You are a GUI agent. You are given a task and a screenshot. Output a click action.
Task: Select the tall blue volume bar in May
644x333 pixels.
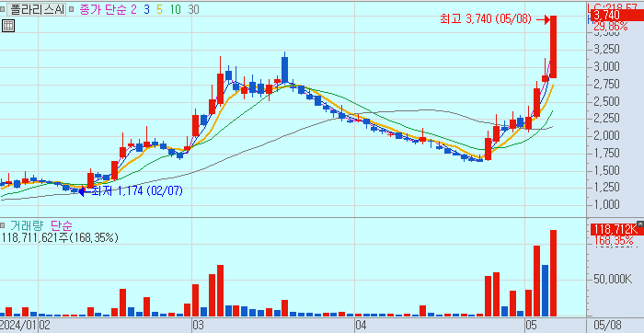(545, 291)
